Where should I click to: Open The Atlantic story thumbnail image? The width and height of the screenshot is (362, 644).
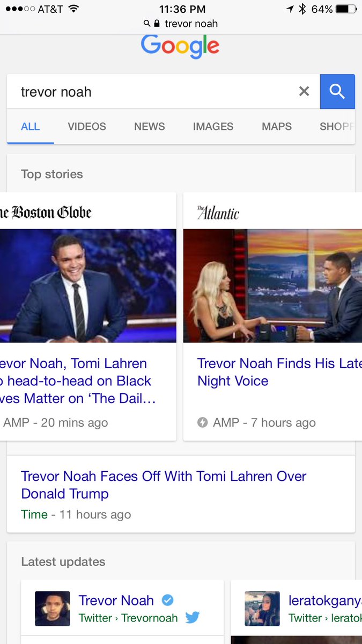[272, 286]
